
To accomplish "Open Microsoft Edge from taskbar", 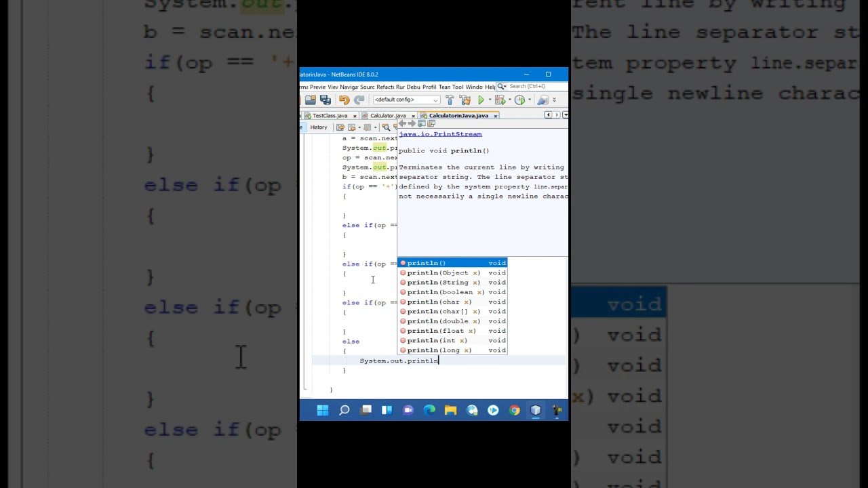I will coord(429,409).
